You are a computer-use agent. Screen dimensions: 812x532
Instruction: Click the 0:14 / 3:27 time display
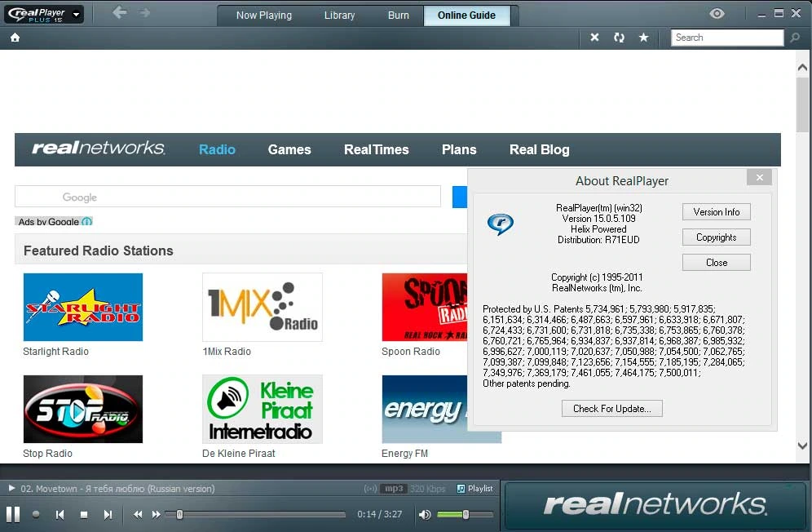pyautogui.click(x=380, y=514)
